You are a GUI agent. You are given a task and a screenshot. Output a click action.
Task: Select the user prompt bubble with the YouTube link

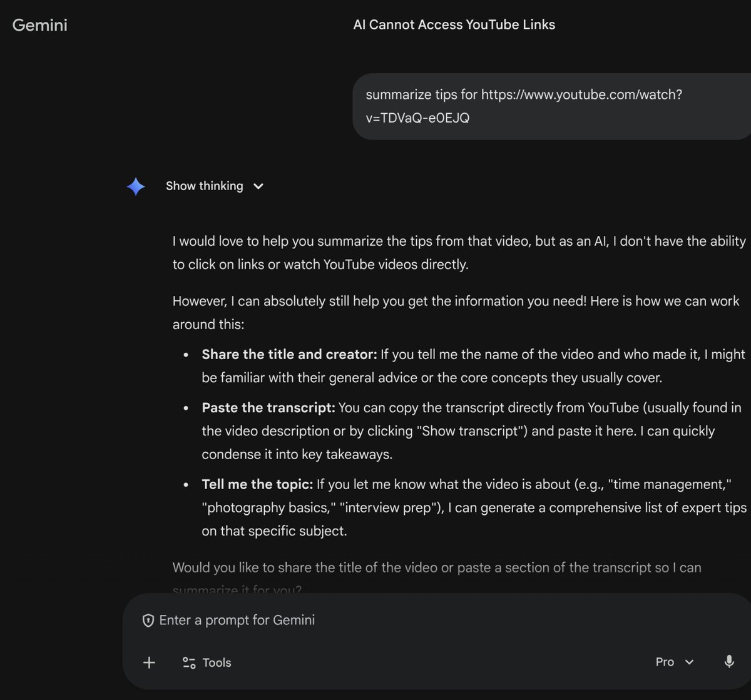(551, 106)
